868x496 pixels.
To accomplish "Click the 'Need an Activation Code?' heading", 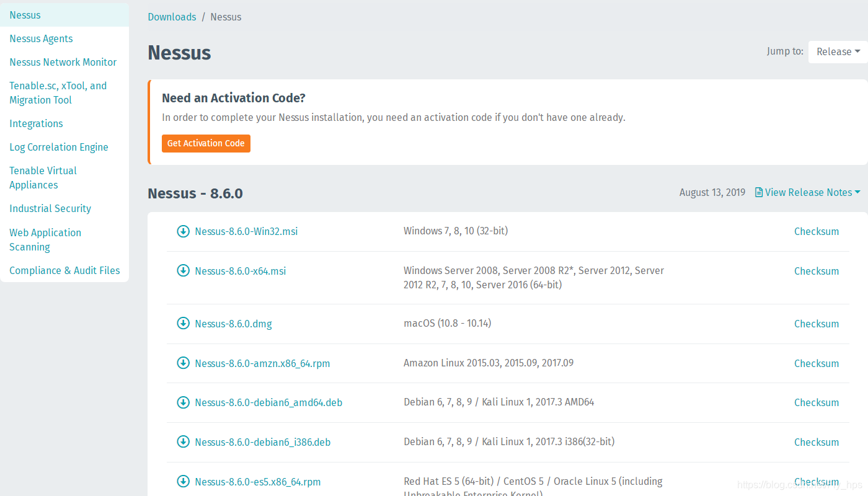I will pos(234,98).
